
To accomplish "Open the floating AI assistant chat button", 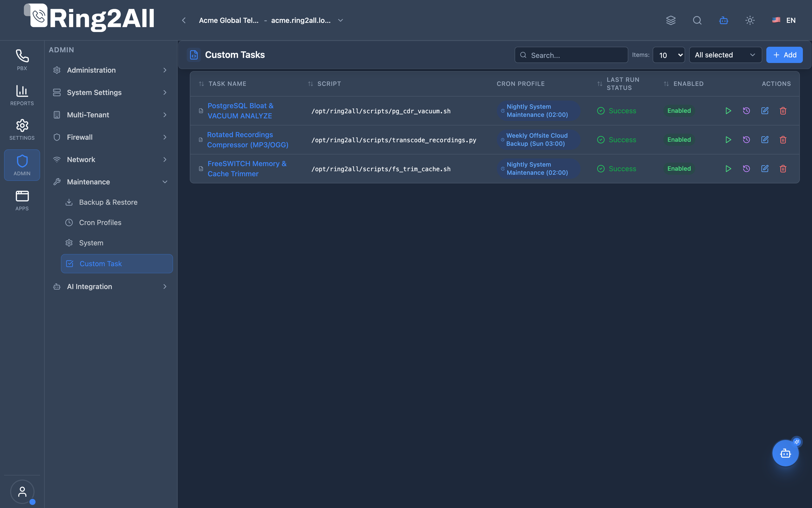I will coord(785,453).
